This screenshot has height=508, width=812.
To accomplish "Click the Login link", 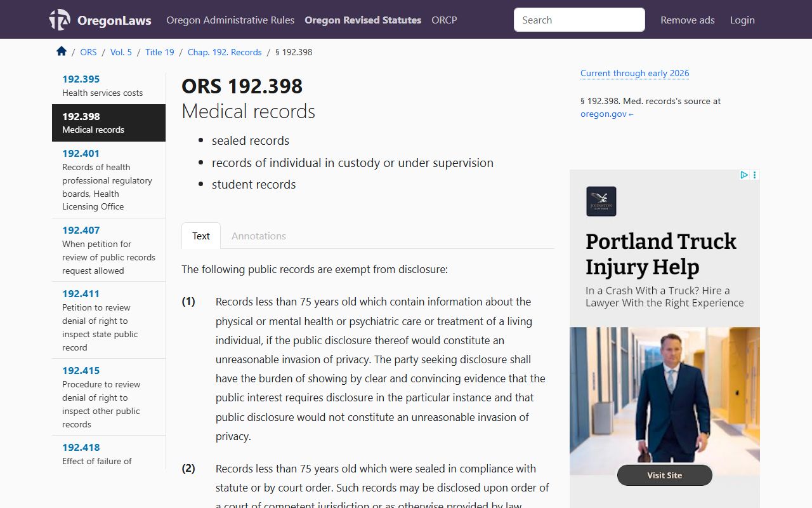I will (x=742, y=20).
